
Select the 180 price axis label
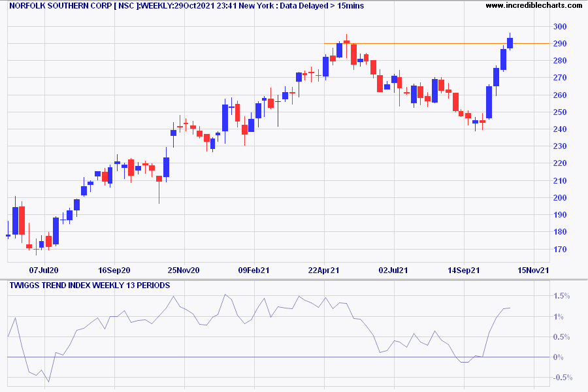560,232
